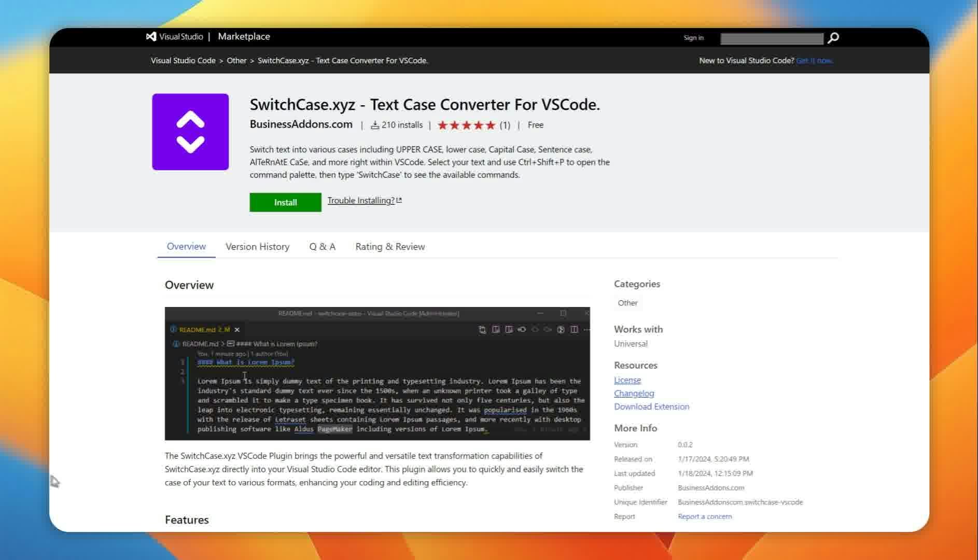978x560 pixels.
Task: Click the Report a concern link
Action: (705, 516)
